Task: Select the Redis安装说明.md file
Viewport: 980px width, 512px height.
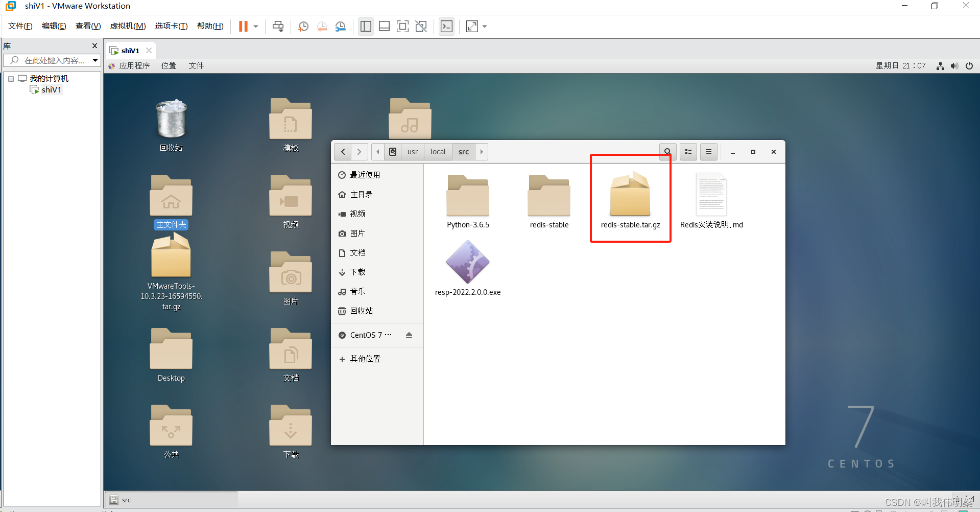Action: coord(711,201)
